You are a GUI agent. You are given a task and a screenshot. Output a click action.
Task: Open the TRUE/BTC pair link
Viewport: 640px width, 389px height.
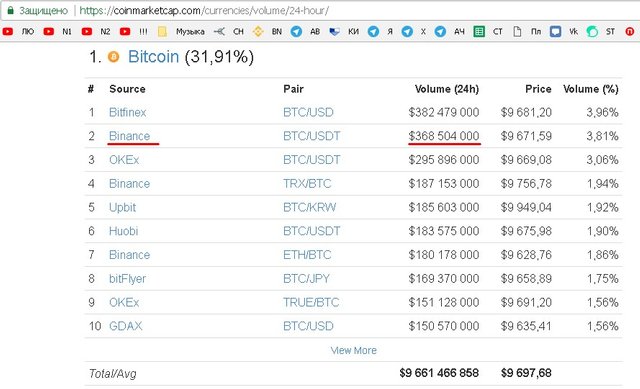[311, 302]
